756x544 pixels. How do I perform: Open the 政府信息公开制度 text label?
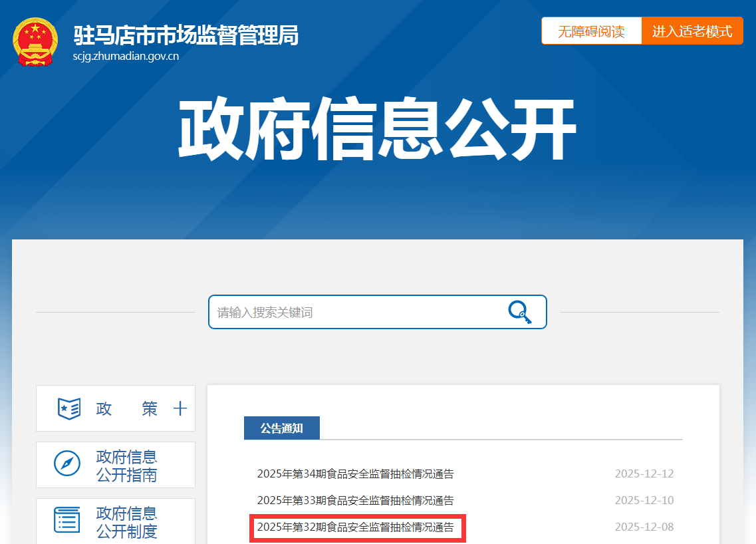tap(126, 522)
